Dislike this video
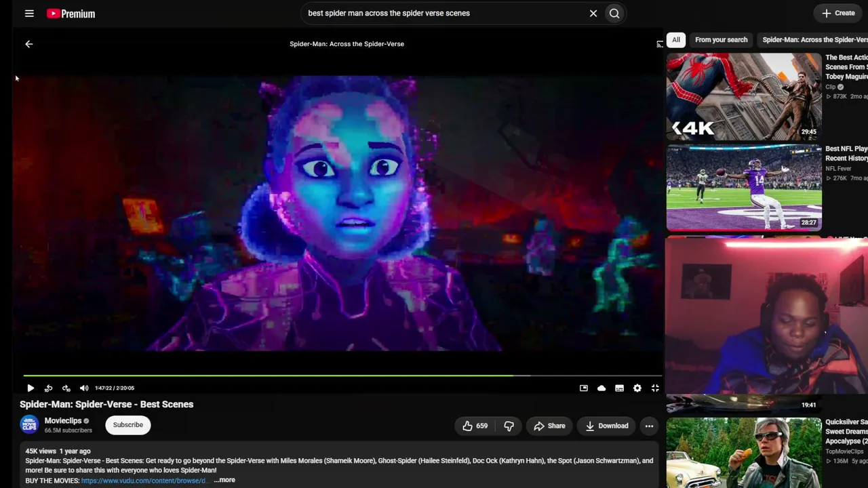The width and height of the screenshot is (868, 488). pos(509,426)
